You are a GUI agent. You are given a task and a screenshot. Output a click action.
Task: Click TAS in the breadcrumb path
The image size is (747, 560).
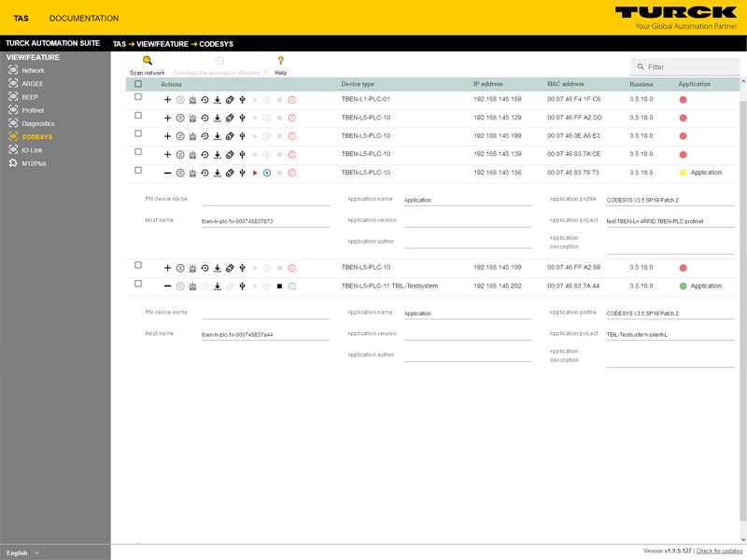[x=120, y=44]
